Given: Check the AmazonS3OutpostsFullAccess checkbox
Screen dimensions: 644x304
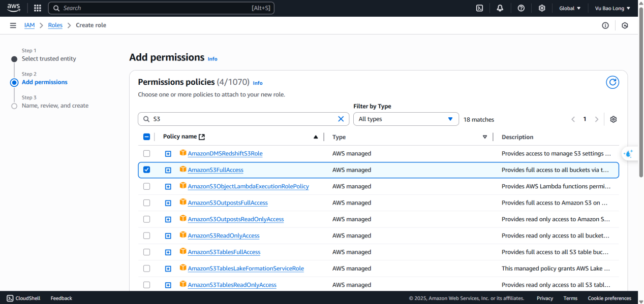Looking at the screenshot, I should pos(147,202).
